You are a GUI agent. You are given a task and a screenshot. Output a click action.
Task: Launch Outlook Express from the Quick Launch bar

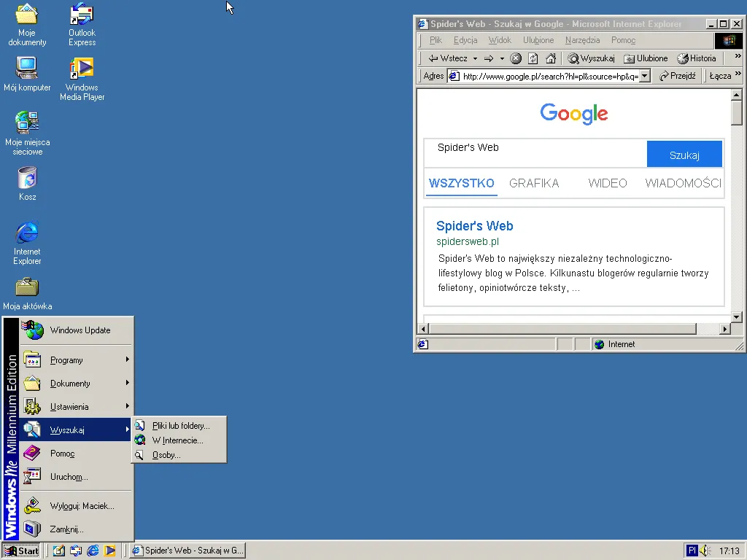click(76, 551)
